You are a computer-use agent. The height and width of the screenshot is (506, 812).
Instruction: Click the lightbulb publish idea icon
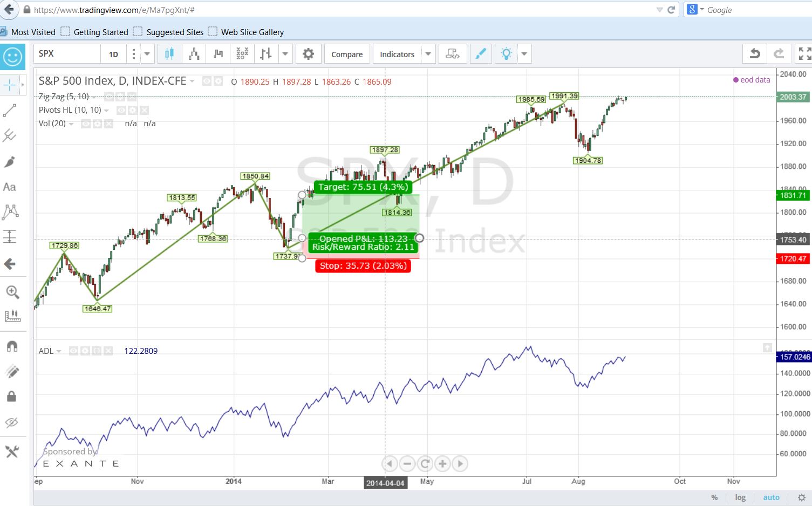[506, 54]
